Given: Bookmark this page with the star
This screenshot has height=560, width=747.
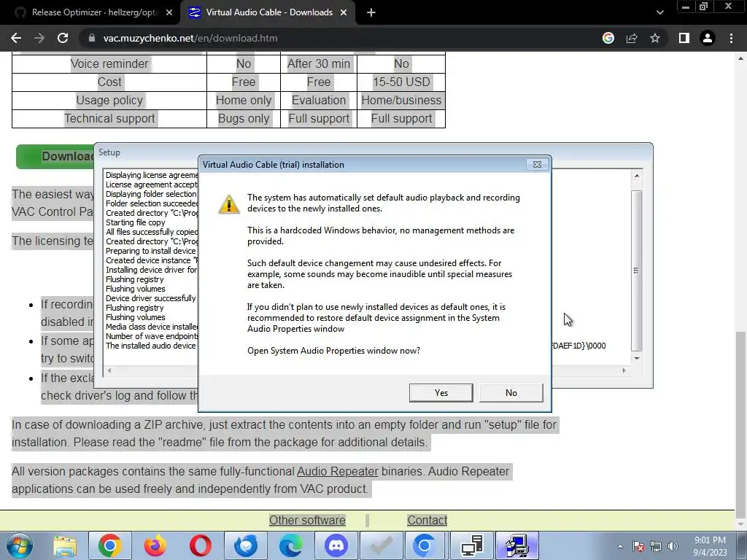Looking at the screenshot, I should [x=655, y=38].
